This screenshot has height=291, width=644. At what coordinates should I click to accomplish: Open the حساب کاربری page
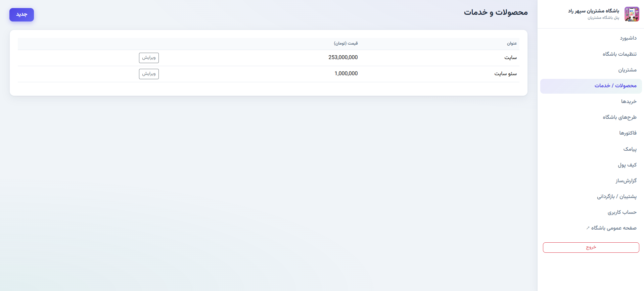tap(591, 212)
